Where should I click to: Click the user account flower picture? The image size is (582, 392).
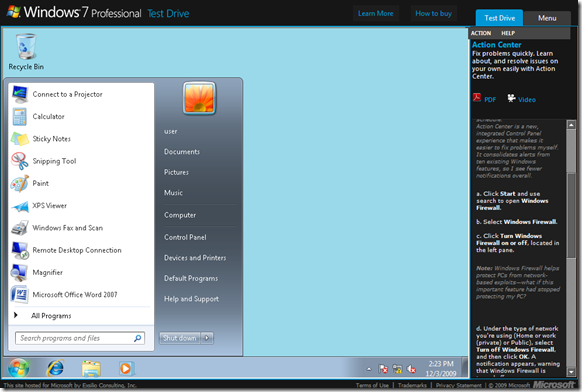[199, 98]
